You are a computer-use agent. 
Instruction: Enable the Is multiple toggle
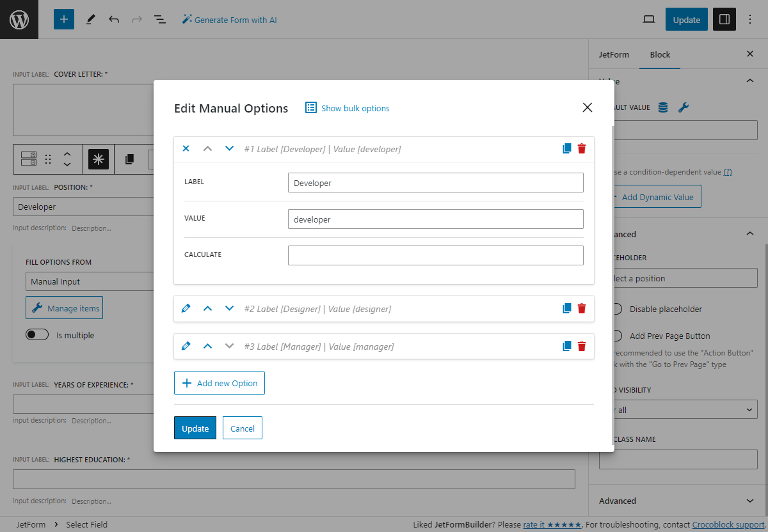pyautogui.click(x=37, y=334)
